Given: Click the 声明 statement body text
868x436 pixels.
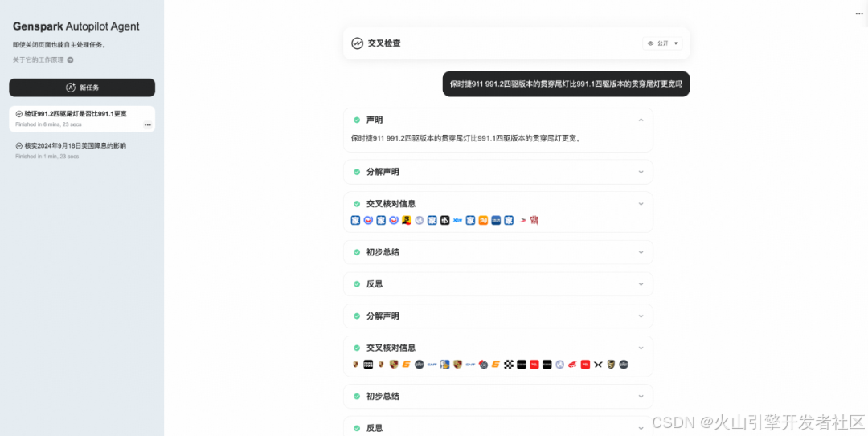Looking at the screenshot, I should click(466, 138).
